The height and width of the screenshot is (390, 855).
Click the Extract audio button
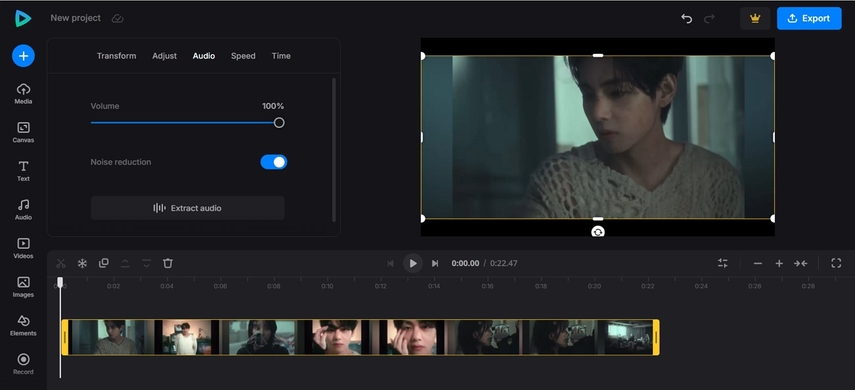point(188,208)
